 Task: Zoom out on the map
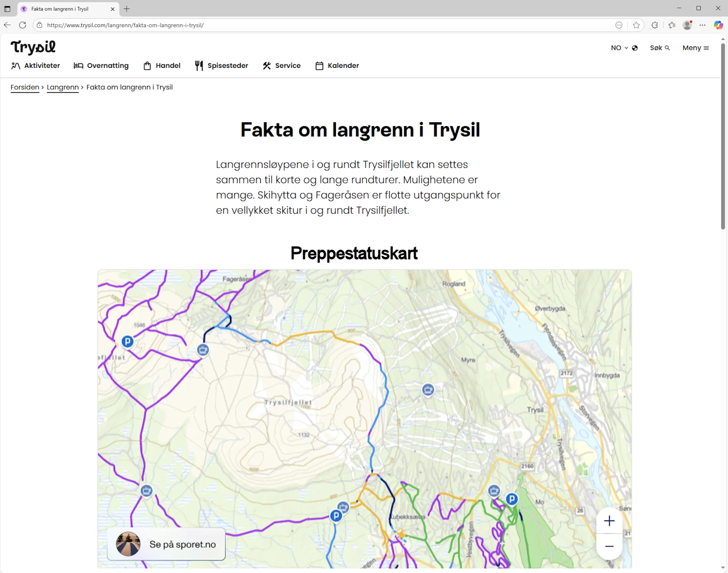point(609,546)
